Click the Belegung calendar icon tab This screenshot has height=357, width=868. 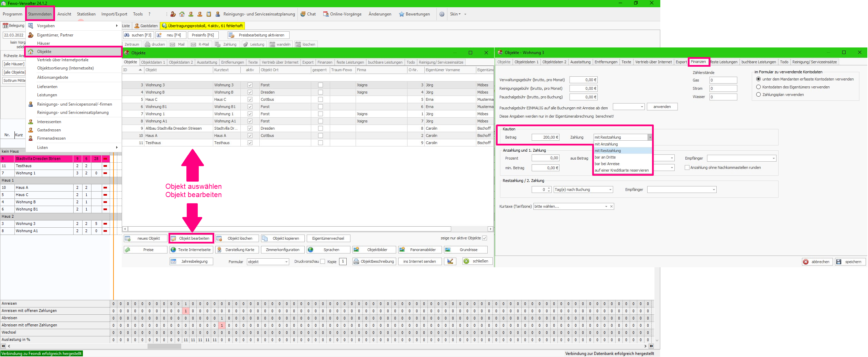click(x=14, y=26)
